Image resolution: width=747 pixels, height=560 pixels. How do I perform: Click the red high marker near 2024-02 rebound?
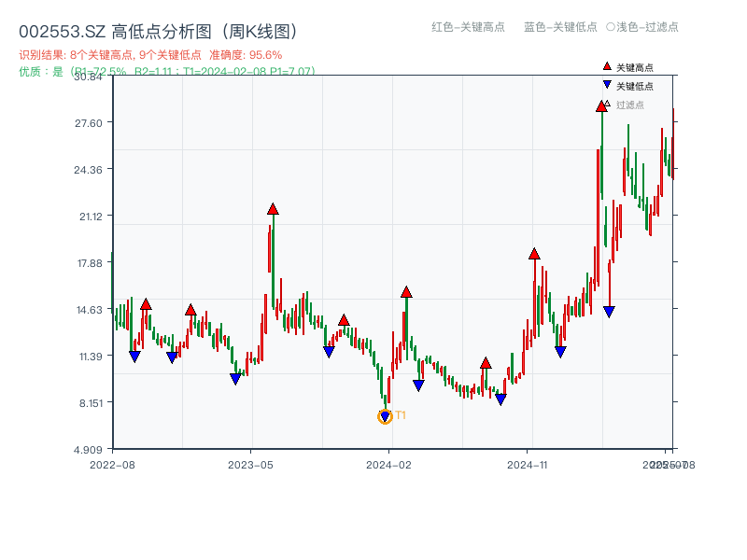click(x=405, y=293)
